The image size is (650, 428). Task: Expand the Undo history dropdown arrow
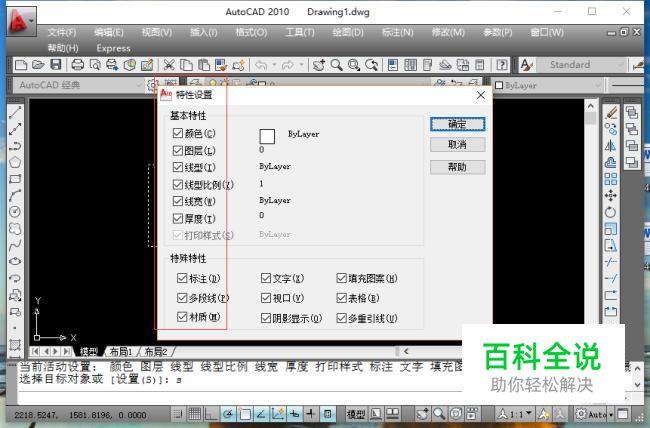tap(274, 65)
